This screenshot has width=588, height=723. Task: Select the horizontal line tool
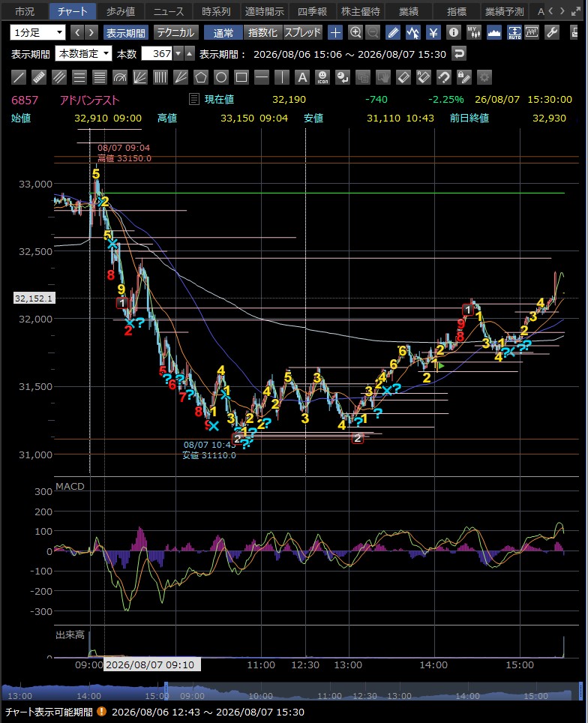pos(262,77)
